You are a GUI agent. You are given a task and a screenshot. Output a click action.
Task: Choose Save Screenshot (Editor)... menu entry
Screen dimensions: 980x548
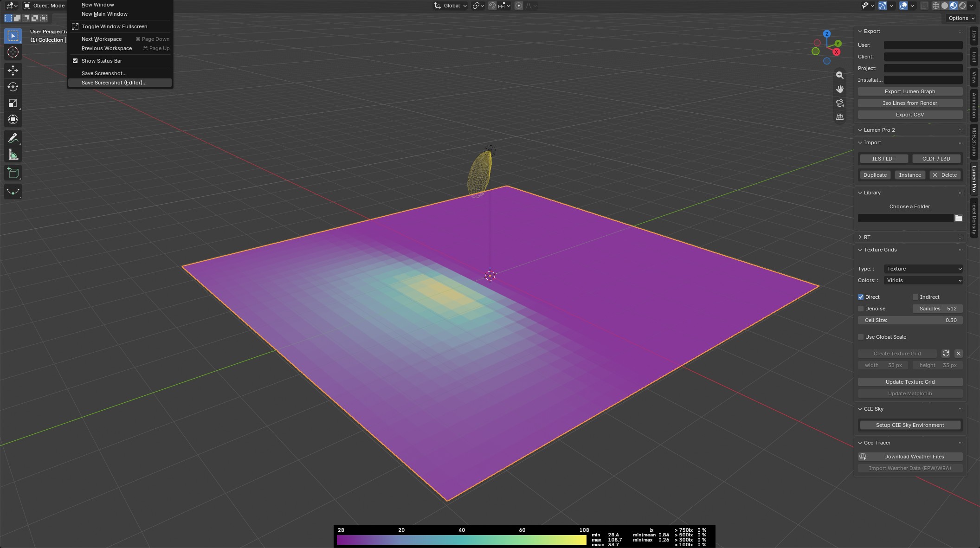coord(120,83)
